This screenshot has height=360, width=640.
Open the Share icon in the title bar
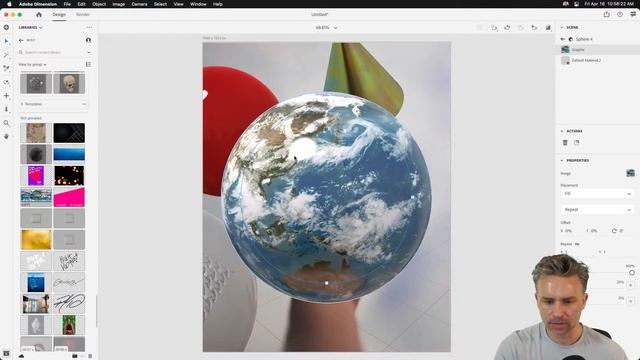coord(607,14)
